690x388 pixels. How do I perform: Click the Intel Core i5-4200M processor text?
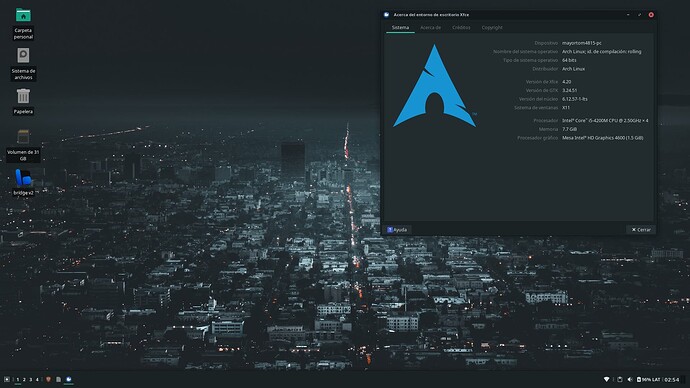(605, 121)
